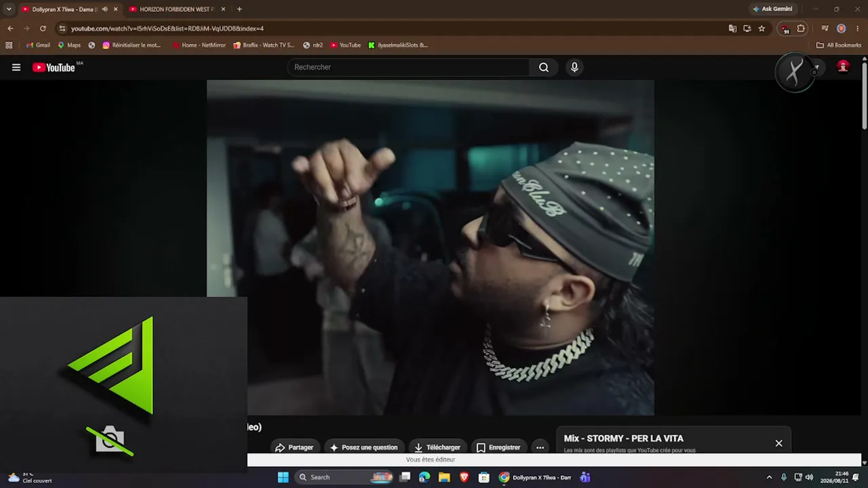The height and width of the screenshot is (488, 868).
Task: Mute the playing Dollypran tab audio
Action: coord(104,9)
